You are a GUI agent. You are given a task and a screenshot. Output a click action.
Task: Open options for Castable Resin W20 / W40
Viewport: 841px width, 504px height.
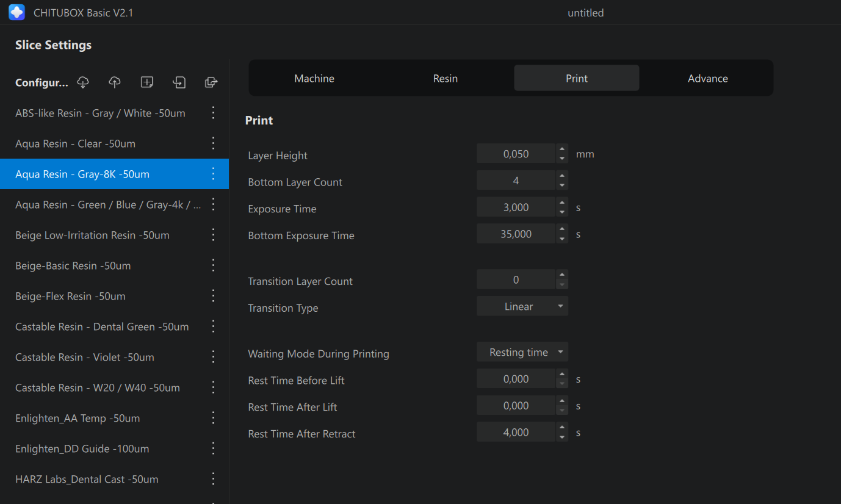pyautogui.click(x=213, y=387)
